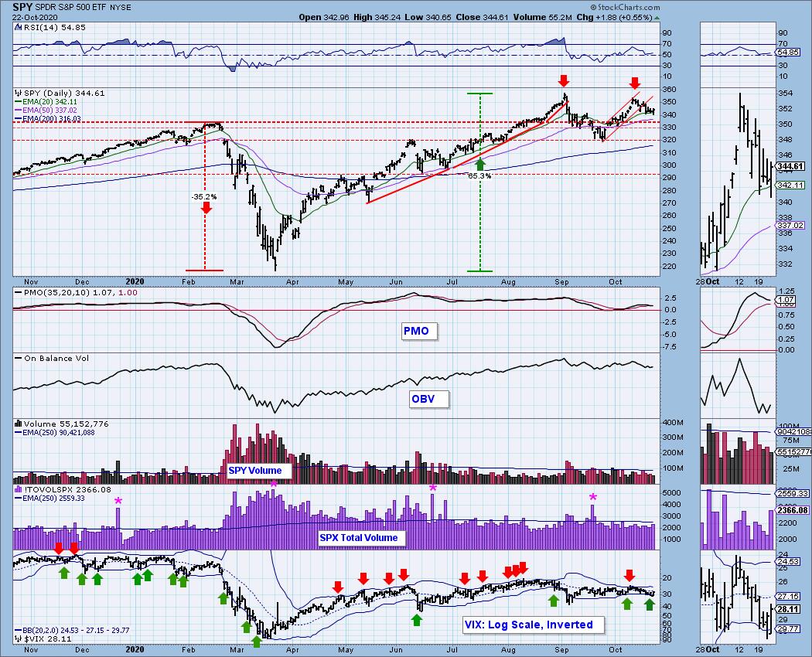Click the 54.85 RSI tag in the zoom panel
The height and width of the screenshot is (657, 812).
tap(788, 53)
